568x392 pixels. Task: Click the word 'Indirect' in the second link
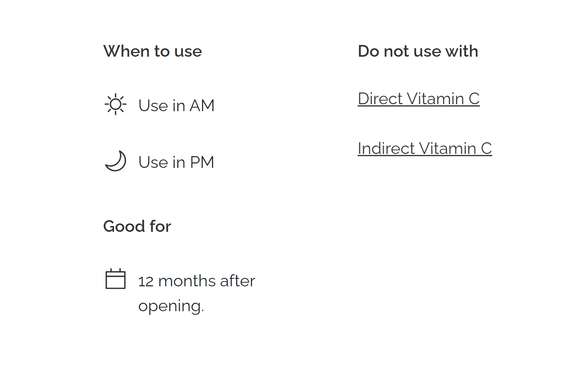386,148
